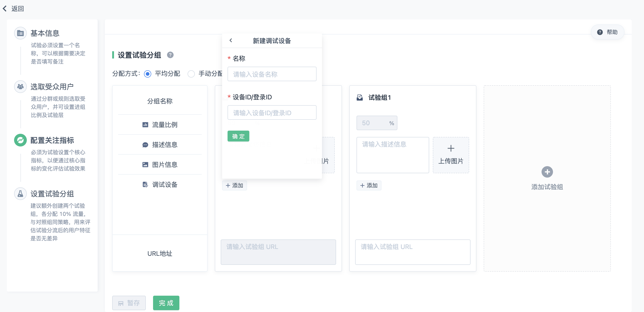This screenshot has height=312, width=644.
Task: Click the plus icon to add experiment group
Action: (x=547, y=172)
